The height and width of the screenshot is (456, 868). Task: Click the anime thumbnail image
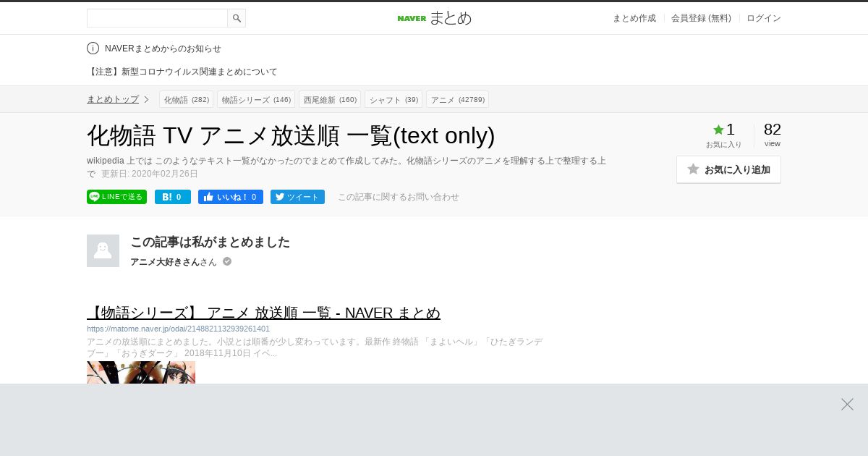coord(141,372)
